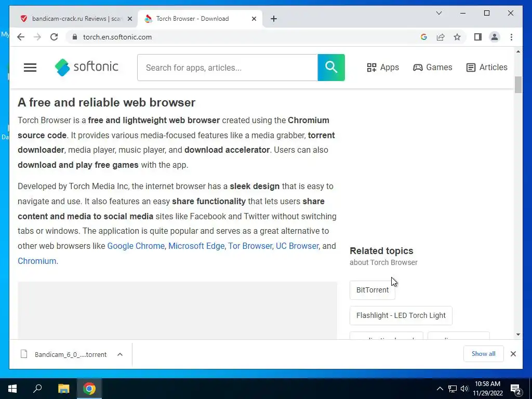This screenshot has height=399, width=532.
Task: Show hidden system tray icons
Action: point(440,389)
